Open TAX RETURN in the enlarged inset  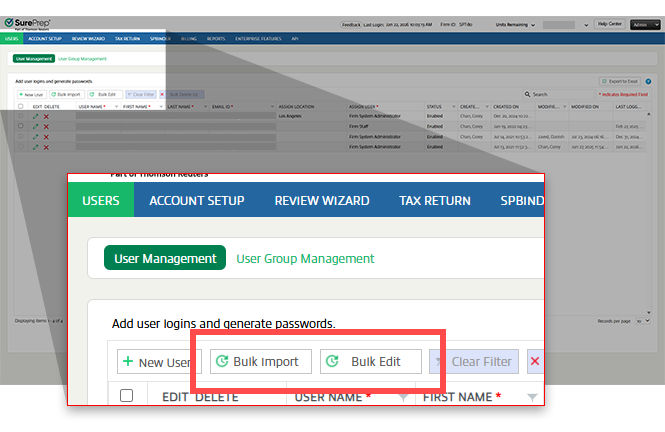click(435, 200)
